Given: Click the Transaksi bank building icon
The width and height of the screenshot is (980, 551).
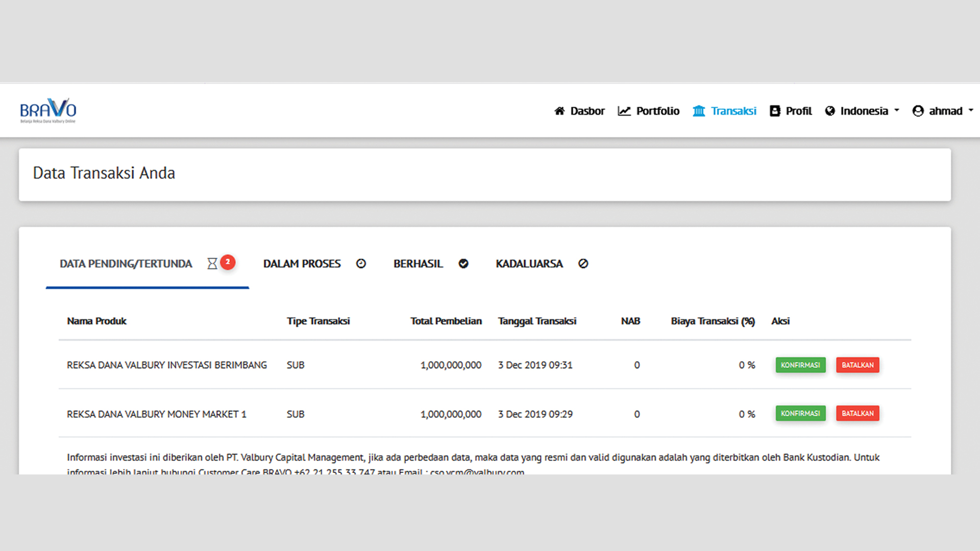Looking at the screenshot, I should (x=698, y=111).
